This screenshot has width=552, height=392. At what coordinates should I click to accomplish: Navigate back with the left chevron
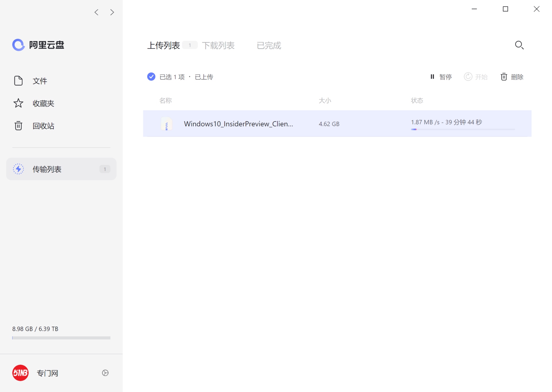(x=97, y=12)
